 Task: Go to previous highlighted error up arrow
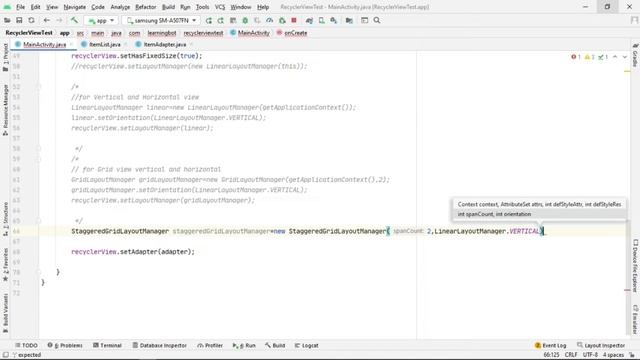click(615, 57)
